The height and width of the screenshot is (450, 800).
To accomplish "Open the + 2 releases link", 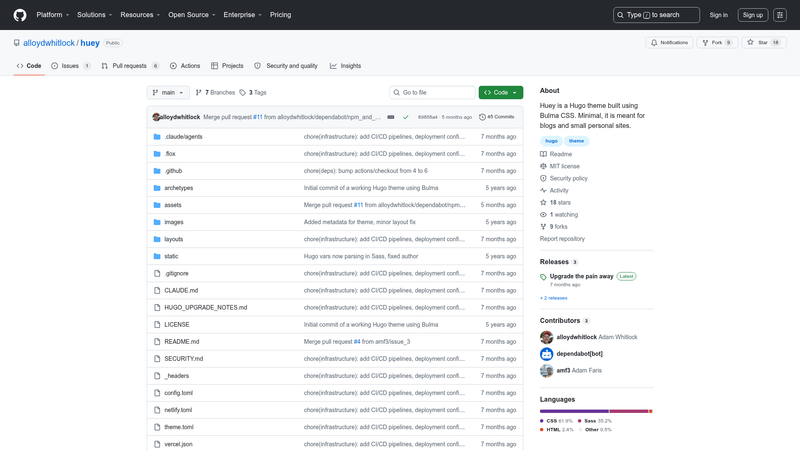I will click(554, 298).
